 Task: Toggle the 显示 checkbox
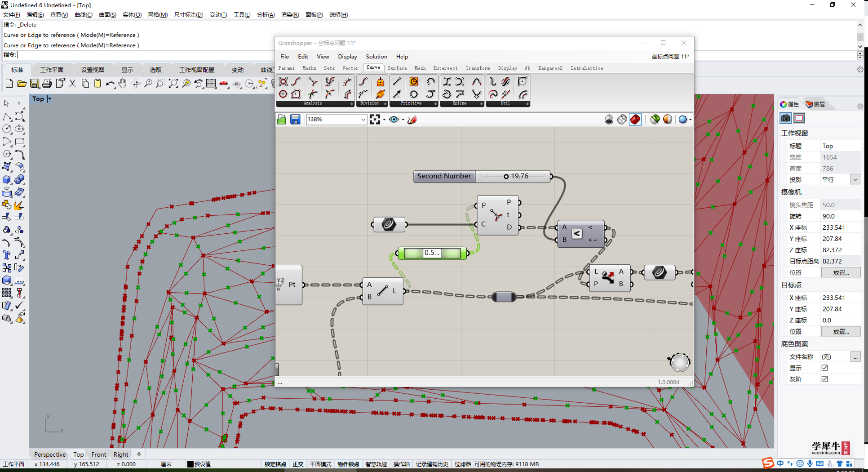point(824,368)
